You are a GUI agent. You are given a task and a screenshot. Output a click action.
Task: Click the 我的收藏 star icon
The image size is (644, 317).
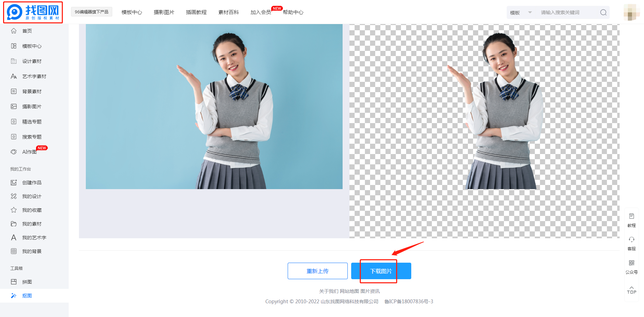(x=14, y=210)
